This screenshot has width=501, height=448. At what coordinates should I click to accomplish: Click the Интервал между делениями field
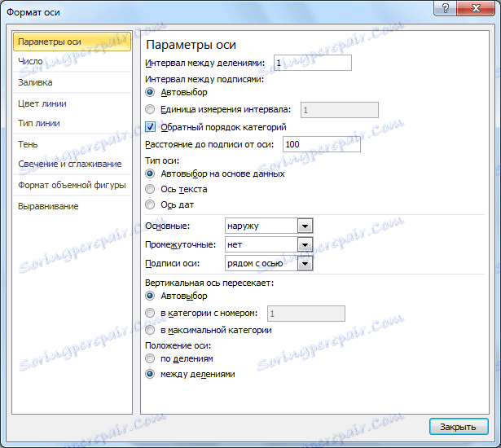click(313, 63)
